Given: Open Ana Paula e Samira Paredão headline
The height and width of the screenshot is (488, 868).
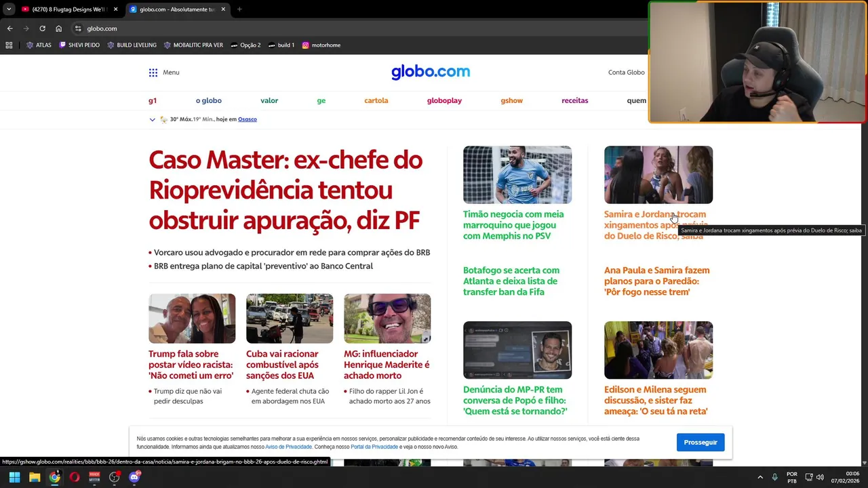Looking at the screenshot, I should pos(656,281).
